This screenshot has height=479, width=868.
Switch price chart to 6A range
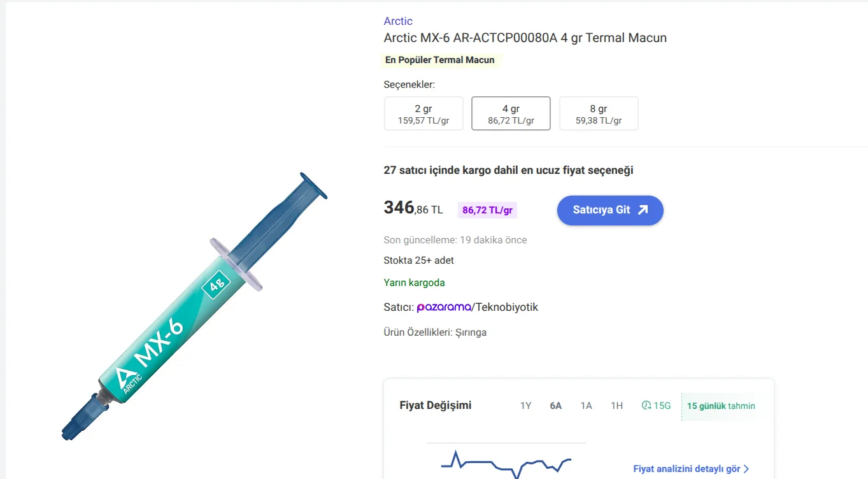point(556,406)
